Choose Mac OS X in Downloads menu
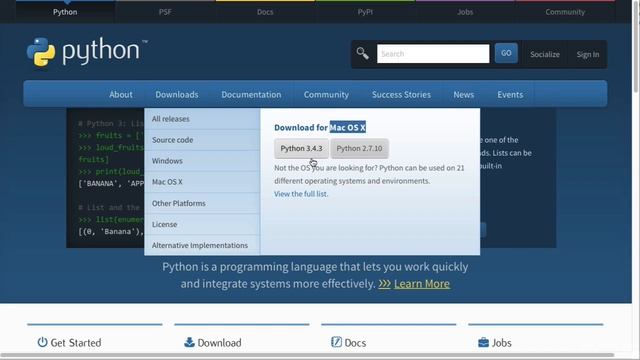Screen dimensions: 640x360 pyautogui.click(x=202, y=182)
